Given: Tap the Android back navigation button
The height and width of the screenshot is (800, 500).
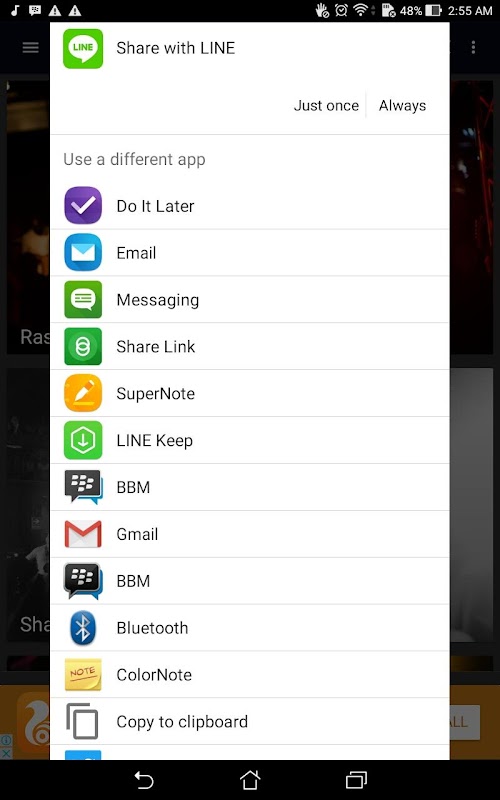Looking at the screenshot, I should point(144,781).
